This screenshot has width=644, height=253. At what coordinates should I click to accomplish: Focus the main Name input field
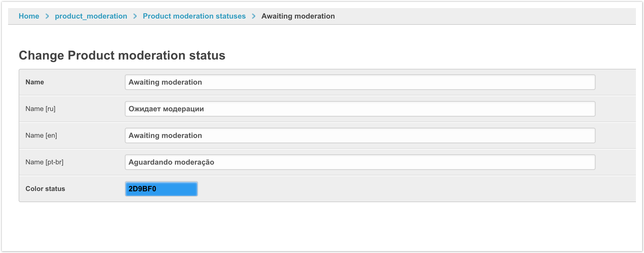pos(360,82)
